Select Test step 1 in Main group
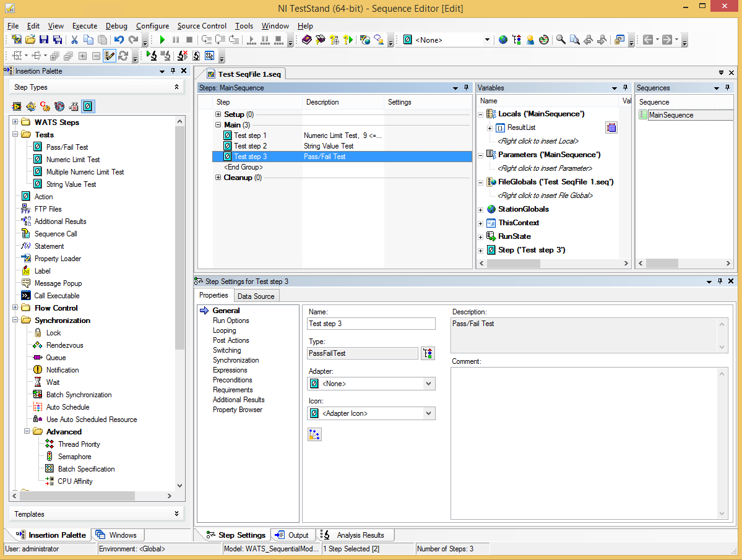 click(250, 136)
